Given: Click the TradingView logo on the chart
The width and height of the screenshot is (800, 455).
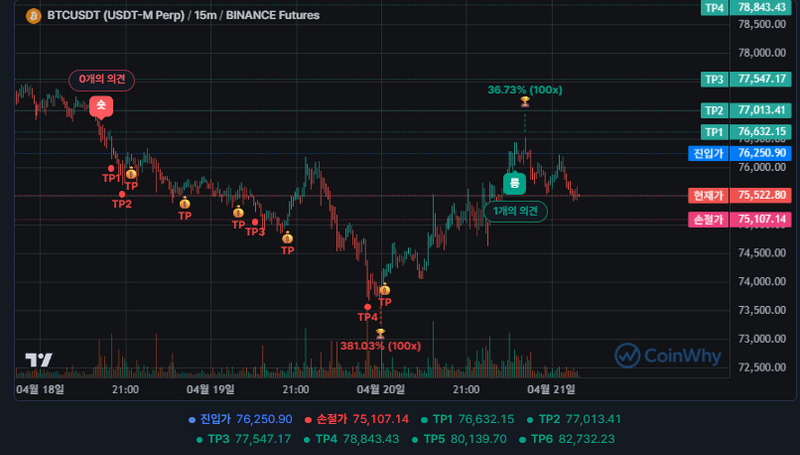Looking at the screenshot, I should click(x=39, y=360).
